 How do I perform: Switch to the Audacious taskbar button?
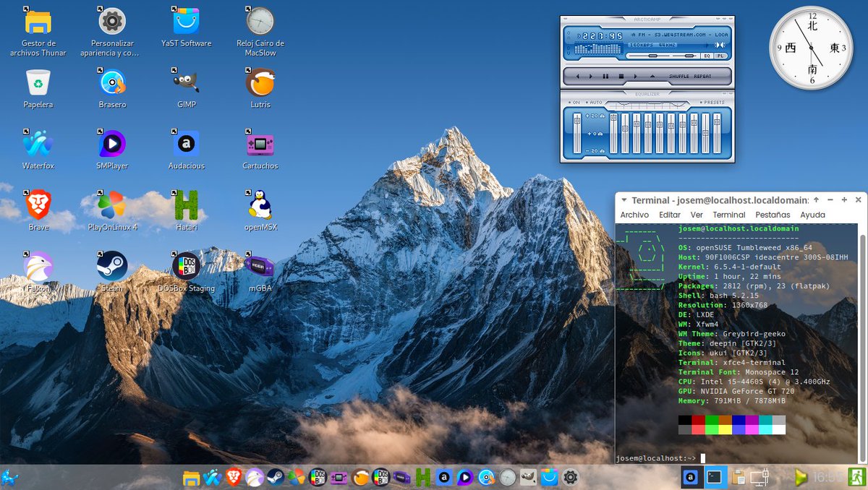point(692,477)
